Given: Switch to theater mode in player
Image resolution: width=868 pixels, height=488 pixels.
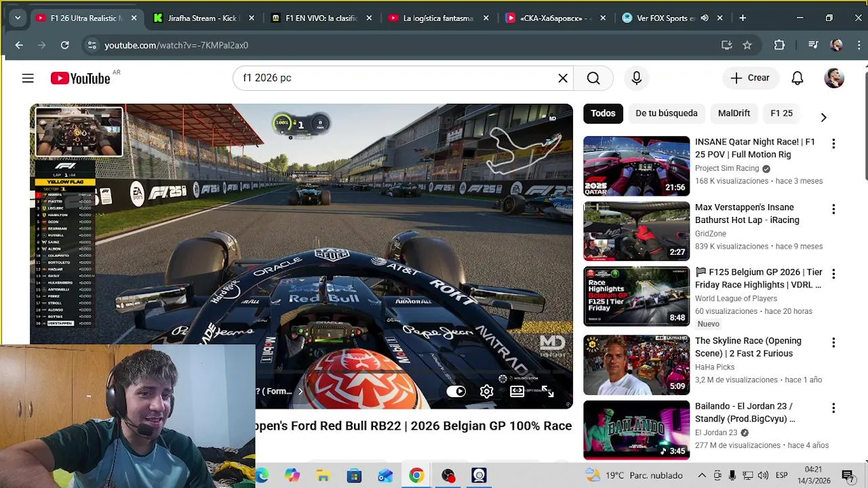Looking at the screenshot, I should [x=517, y=391].
